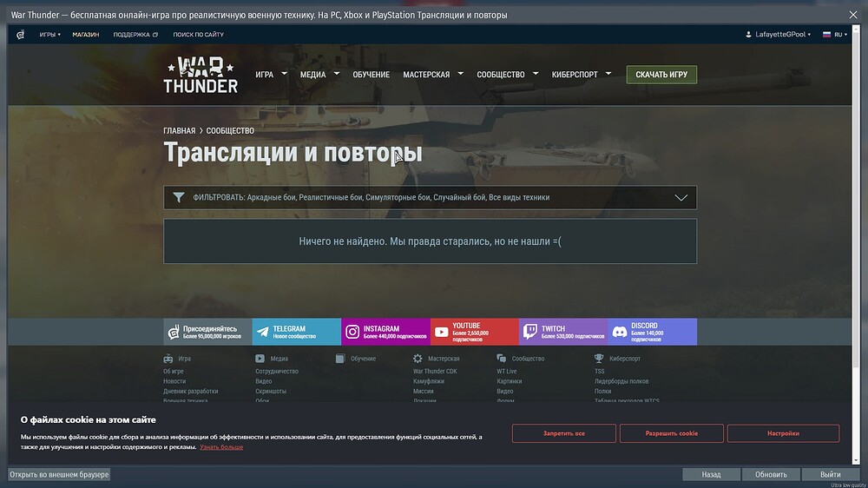This screenshot has width=868, height=488.
Task: Click the Назад button
Action: (x=712, y=475)
